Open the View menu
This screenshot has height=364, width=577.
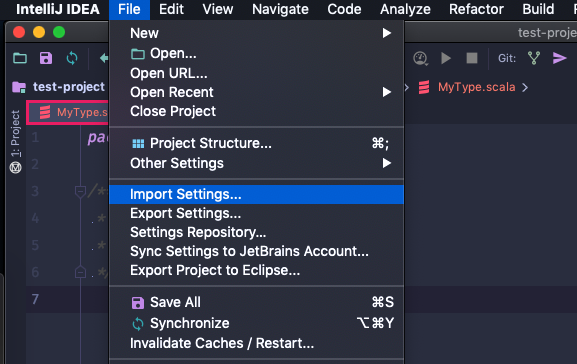pyautogui.click(x=218, y=9)
